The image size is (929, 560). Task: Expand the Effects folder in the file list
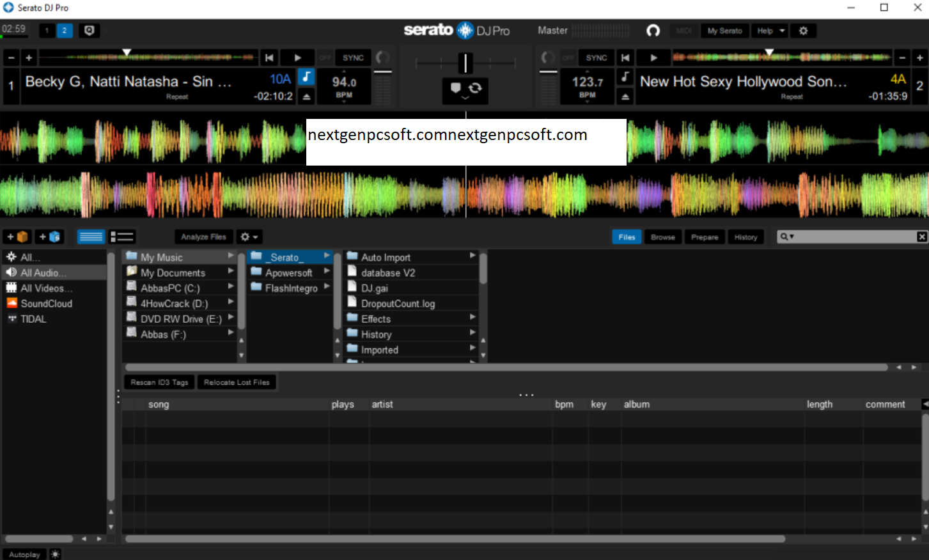471,318
